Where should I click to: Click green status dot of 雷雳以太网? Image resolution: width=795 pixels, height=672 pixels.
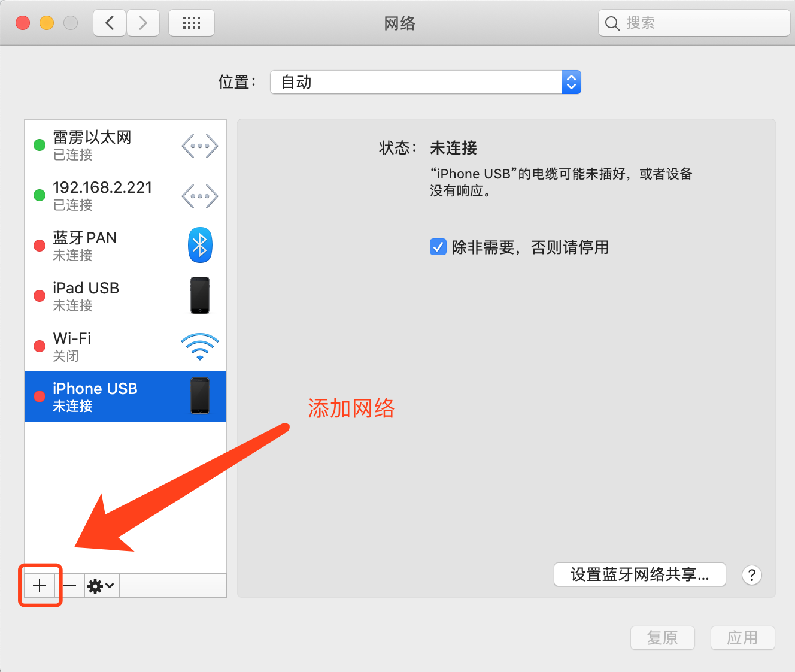[x=40, y=145]
